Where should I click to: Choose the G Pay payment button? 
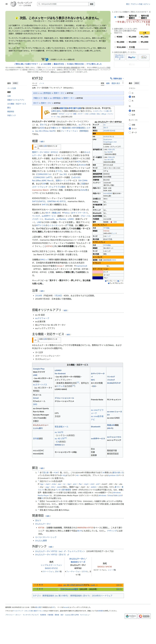tap(144, 57)
